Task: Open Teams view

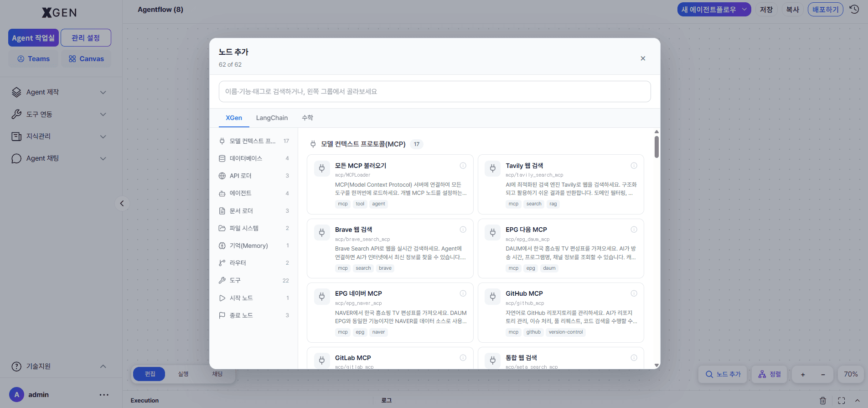Action: click(33, 59)
